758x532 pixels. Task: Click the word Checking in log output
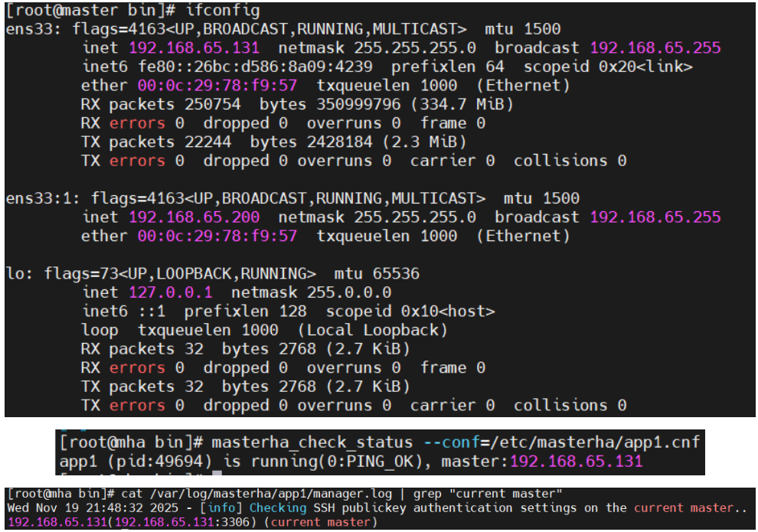click(278, 508)
